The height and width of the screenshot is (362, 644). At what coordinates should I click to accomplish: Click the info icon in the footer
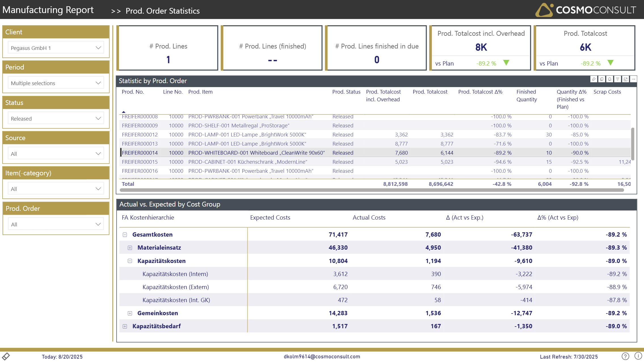pos(638,356)
